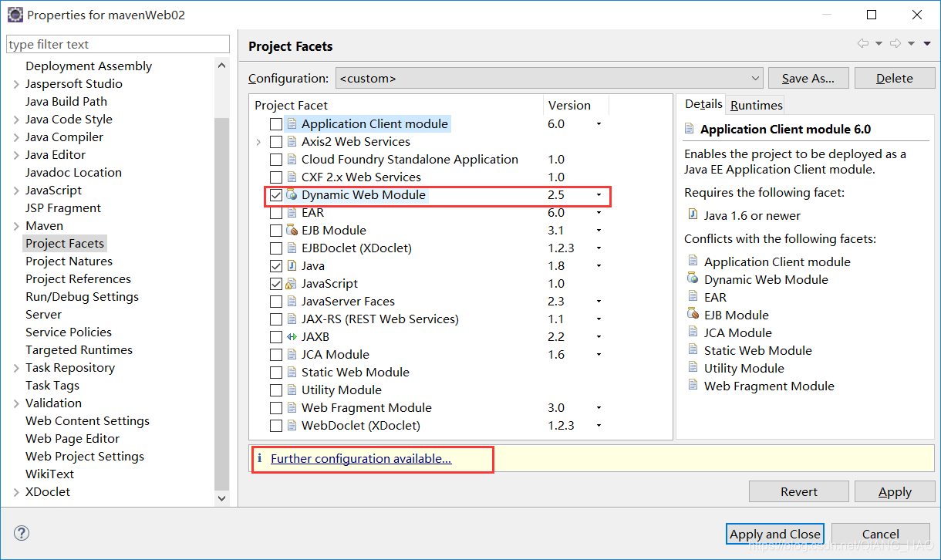Screen dimensions: 941x560
Task: Click the Delete configuration button
Action: (895, 78)
